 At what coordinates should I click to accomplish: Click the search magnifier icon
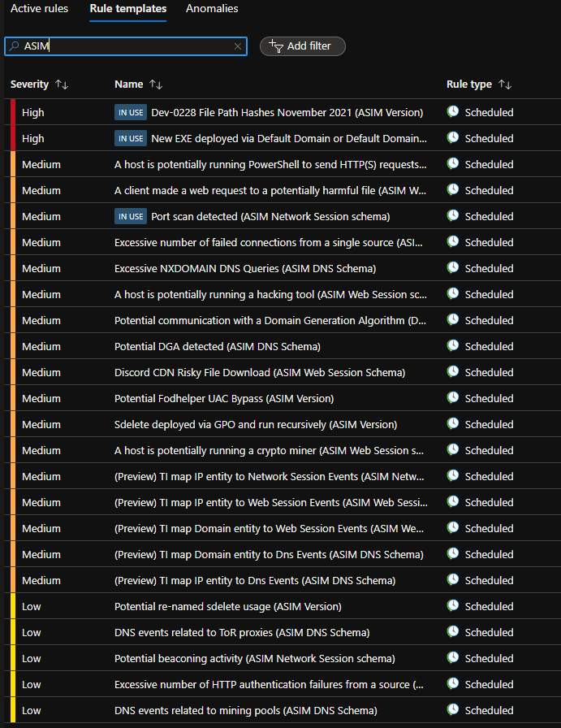coord(14,46)
